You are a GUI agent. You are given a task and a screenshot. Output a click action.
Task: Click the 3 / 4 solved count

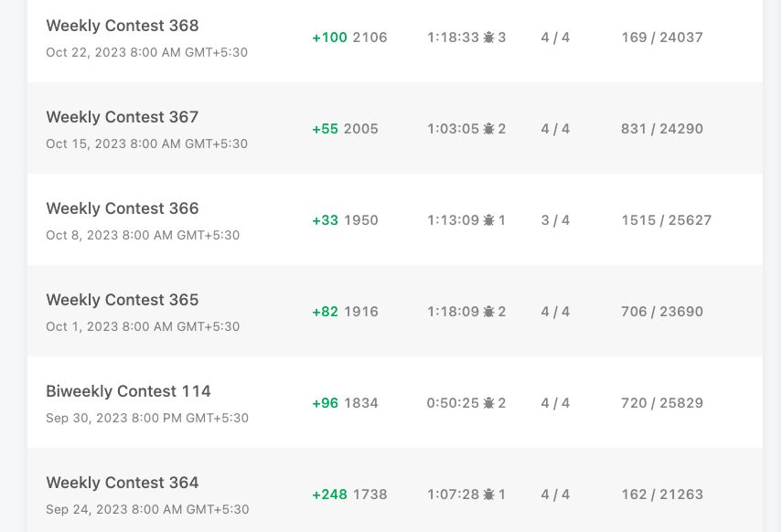555,220
